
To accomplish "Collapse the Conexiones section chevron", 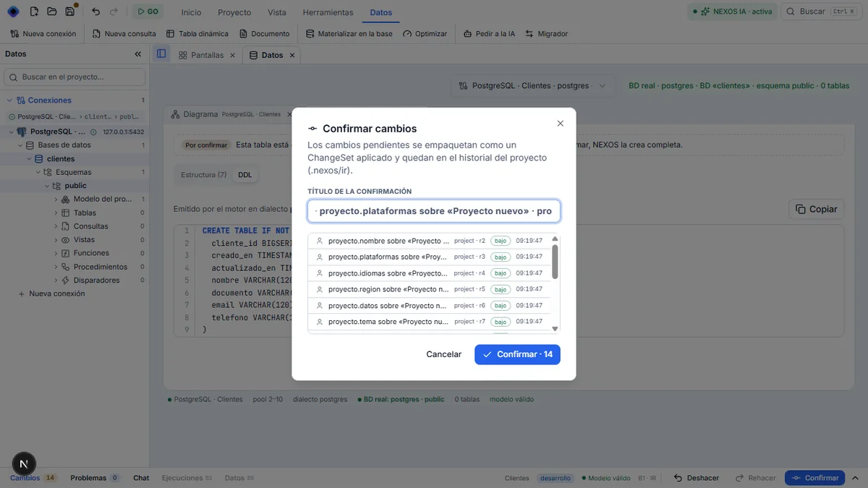I will pyautogui.click(x=9, y=100).
